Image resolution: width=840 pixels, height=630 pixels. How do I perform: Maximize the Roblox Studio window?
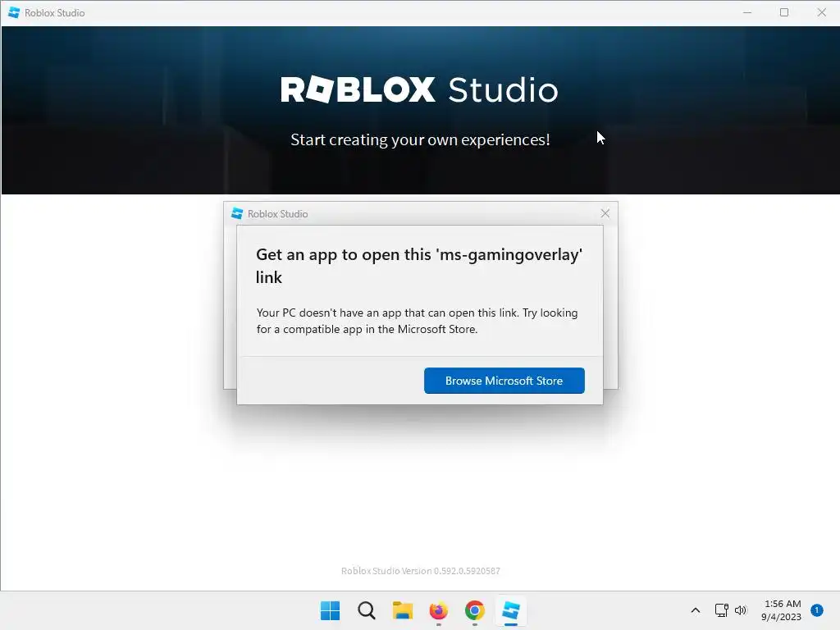(784, 12)
